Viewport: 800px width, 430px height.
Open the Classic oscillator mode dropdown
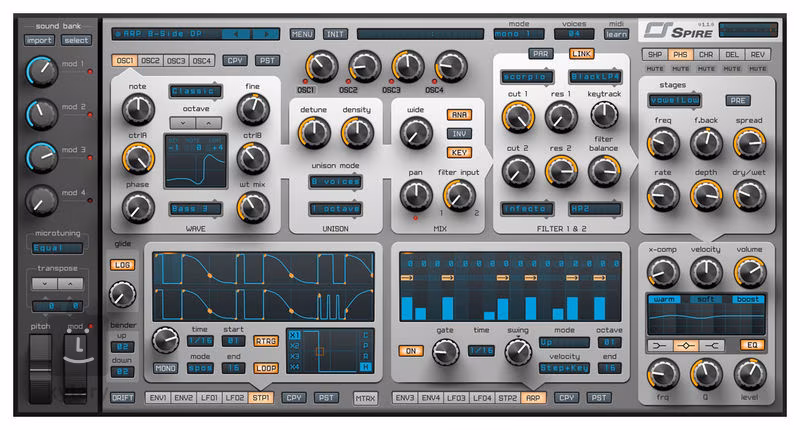(194, 91)
